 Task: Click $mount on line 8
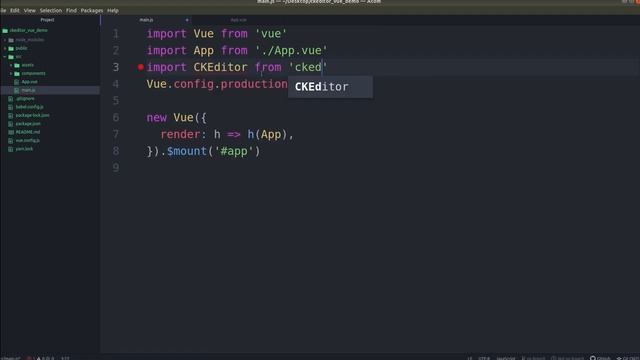[x=187, y=151]
